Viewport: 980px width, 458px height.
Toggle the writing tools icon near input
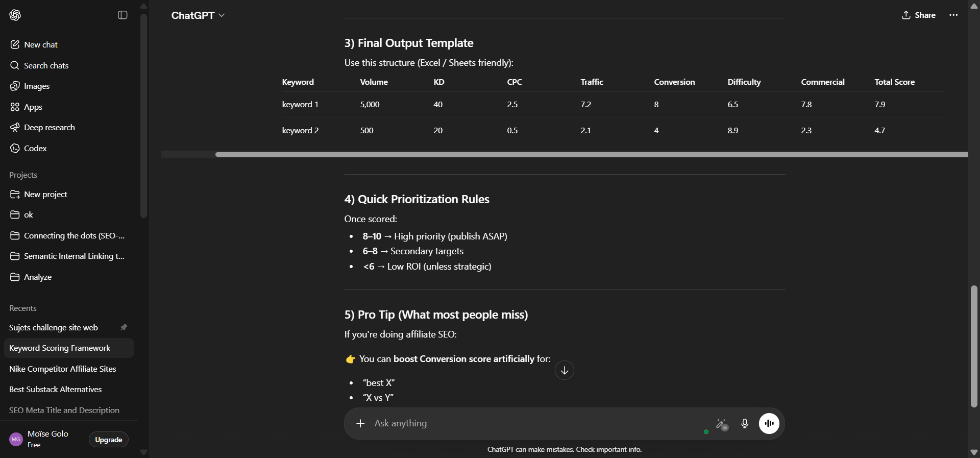721,423
